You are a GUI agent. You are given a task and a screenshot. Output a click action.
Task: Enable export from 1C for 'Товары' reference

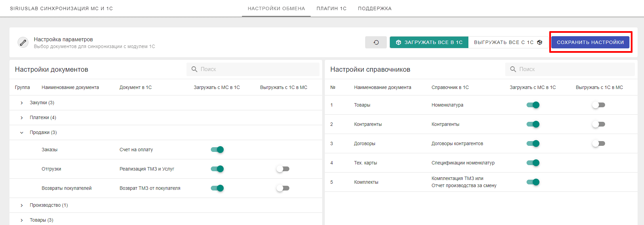click(599, 105)
